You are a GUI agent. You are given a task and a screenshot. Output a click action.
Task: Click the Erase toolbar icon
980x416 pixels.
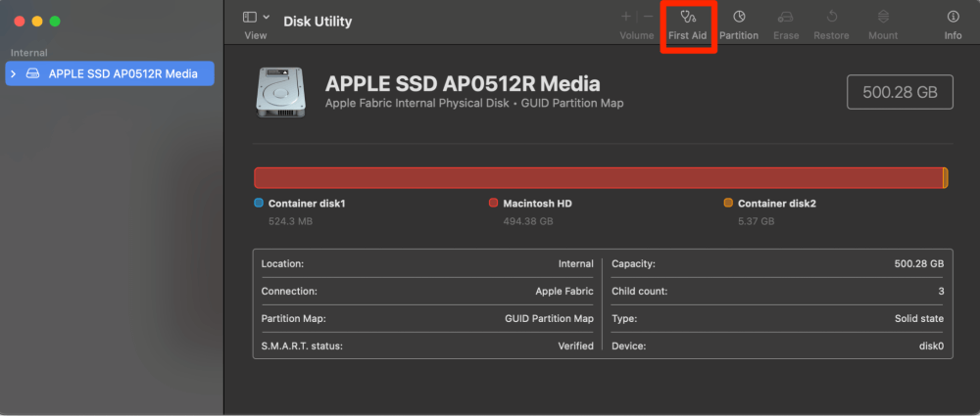pos(785,24)
